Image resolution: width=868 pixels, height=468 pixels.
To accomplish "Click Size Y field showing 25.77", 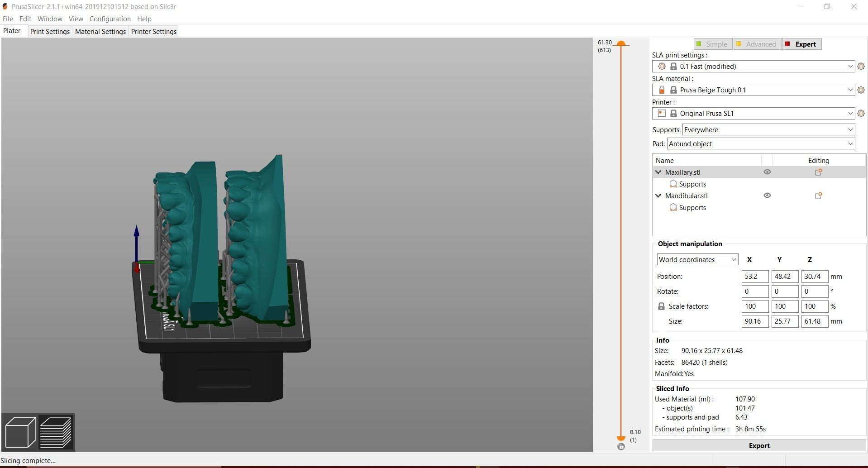I will [x=785, y=321].
